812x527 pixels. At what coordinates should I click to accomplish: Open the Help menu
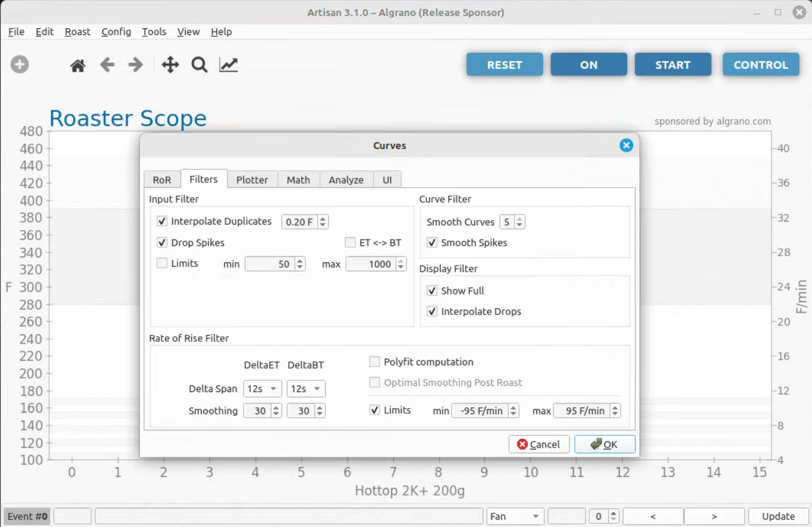pos(221,31)
